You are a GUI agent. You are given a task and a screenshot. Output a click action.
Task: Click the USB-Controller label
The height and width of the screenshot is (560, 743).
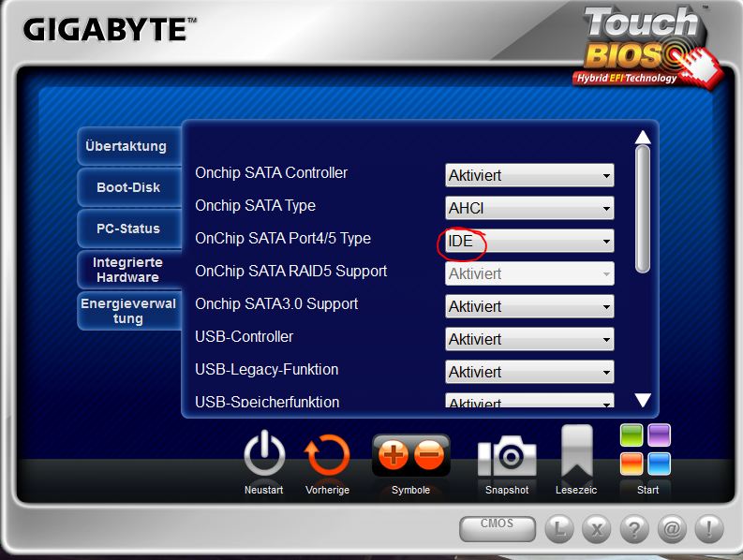pos(245,337)
